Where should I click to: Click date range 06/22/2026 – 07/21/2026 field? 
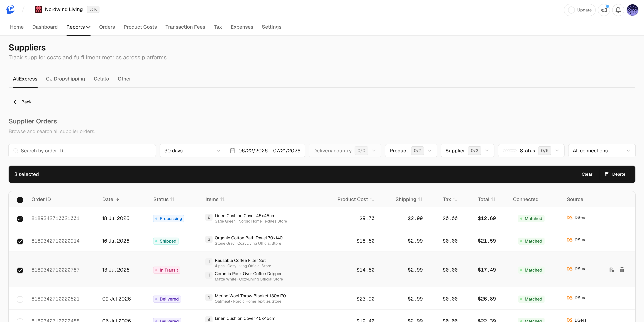tap(265, 151)
